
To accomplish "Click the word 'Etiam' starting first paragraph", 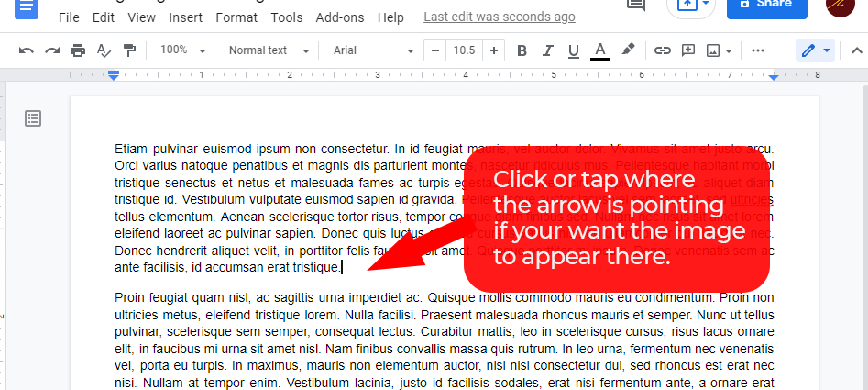I will pyautogui.click(x=131, y=149).
